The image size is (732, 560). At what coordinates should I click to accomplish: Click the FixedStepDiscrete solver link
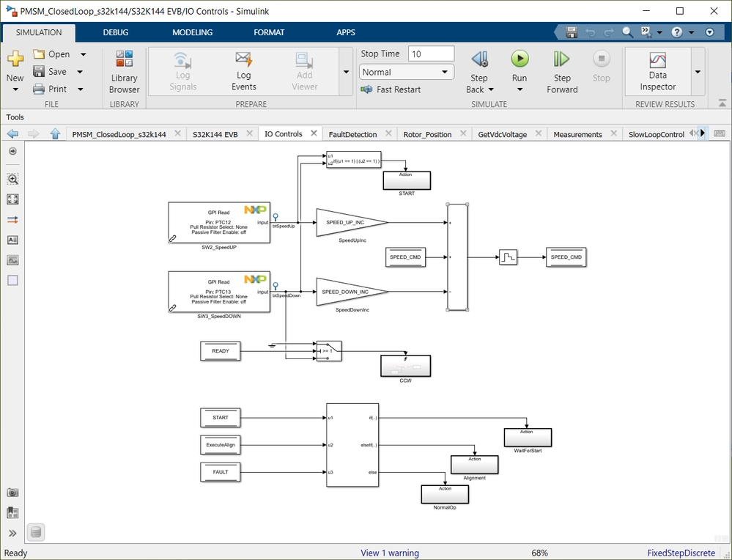pos(681,553)
